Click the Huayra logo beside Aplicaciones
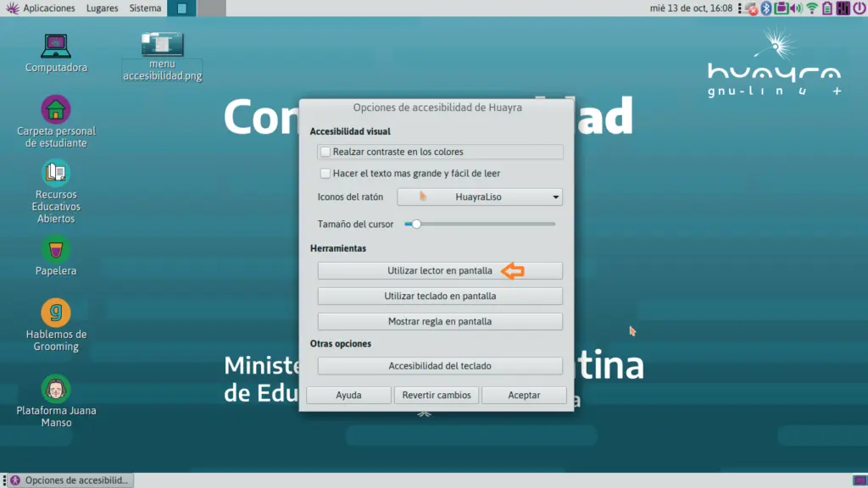 [12, 8]
